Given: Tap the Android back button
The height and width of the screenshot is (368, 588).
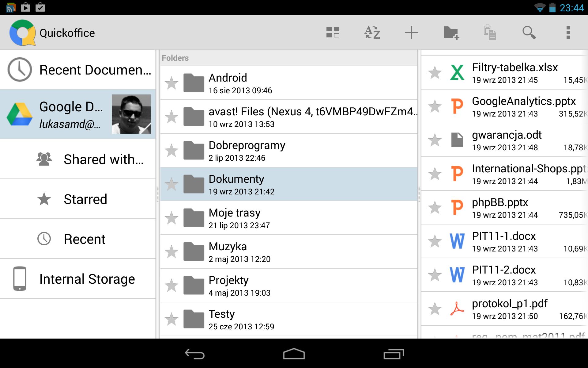Looking at the screenshot, I should pos(195,354).
